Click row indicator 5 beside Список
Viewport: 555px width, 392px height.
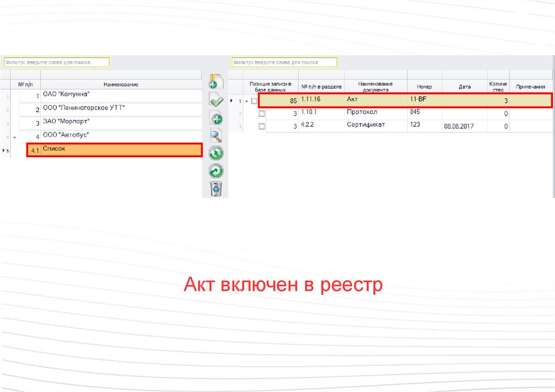5,151
